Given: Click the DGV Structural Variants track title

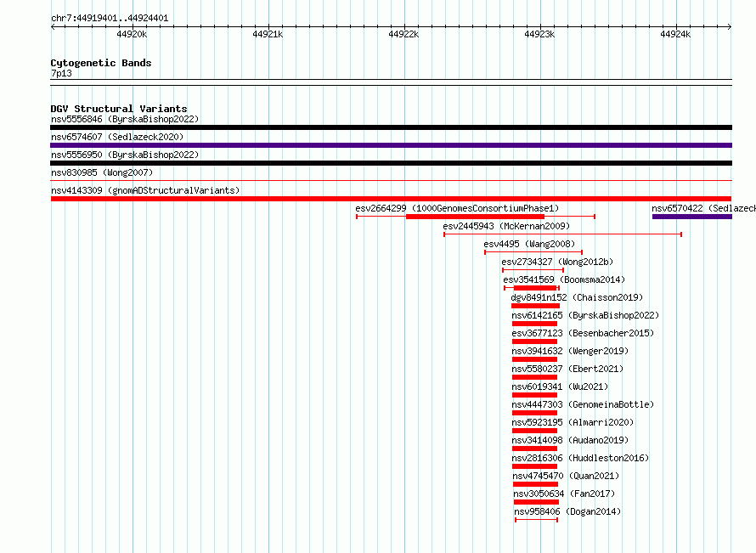Looking at the screenshot, I should (119, 109).
